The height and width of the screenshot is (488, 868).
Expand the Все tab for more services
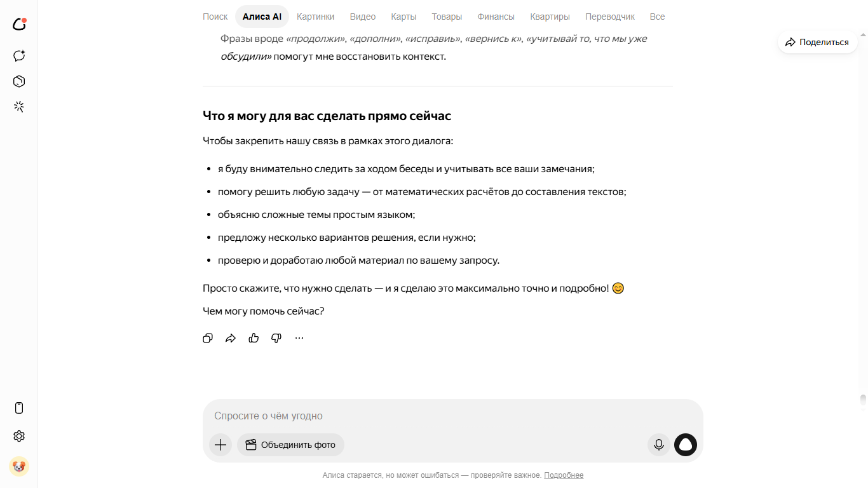pos(657,17)
